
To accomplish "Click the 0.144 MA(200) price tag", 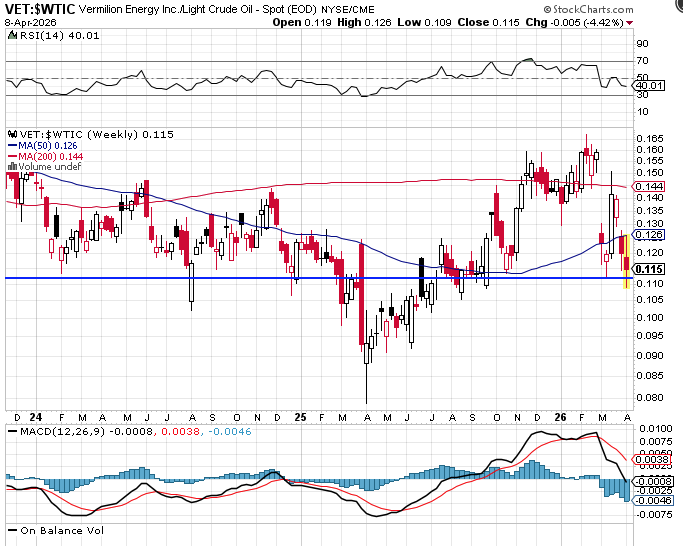I will click(649, 187).
